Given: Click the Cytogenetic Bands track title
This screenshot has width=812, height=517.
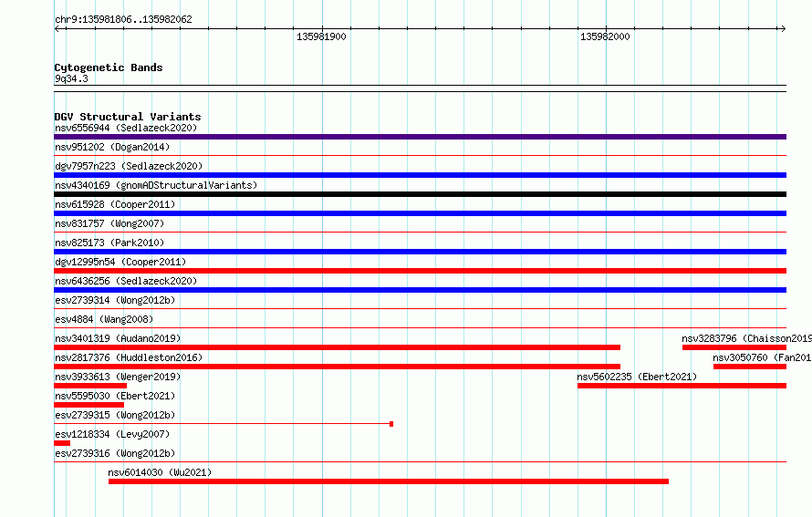Looking at the screenshot, I should (109, 67).
